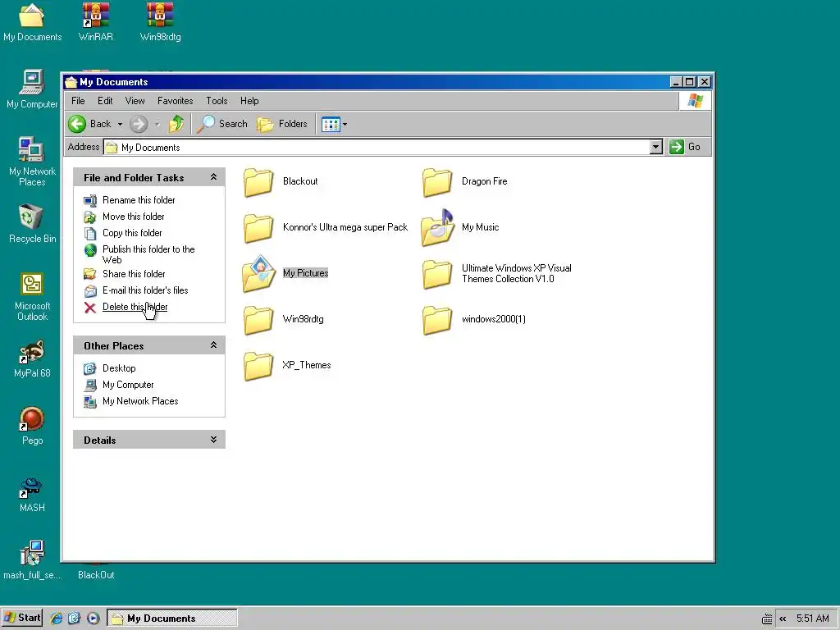Open the Help menu
The height and width of the screenshot is (630, 840).
[249, 101]
